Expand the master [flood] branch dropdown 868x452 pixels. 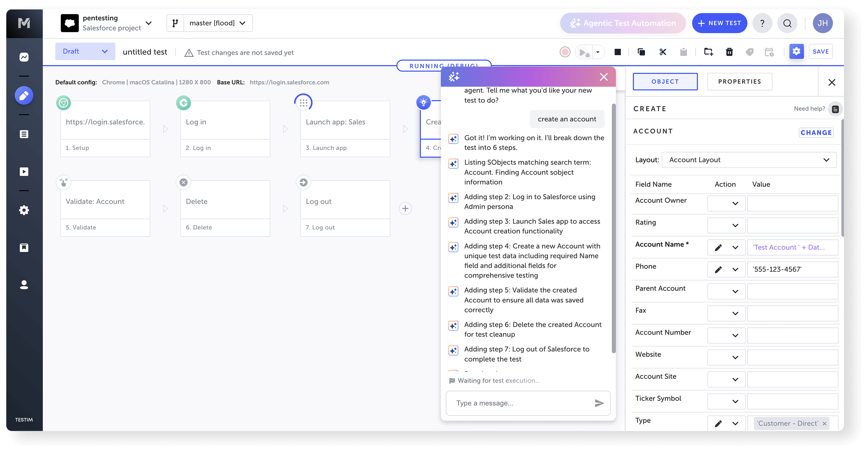click(218, 23)
